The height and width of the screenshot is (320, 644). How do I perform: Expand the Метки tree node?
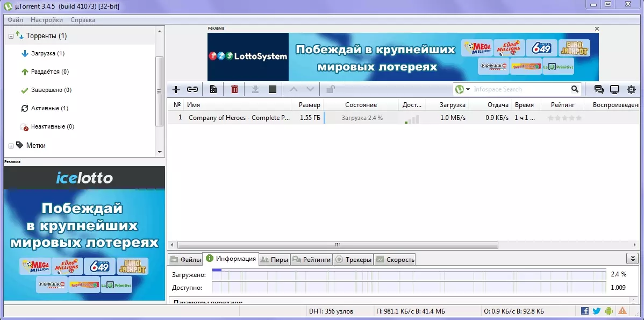[11, 146]
